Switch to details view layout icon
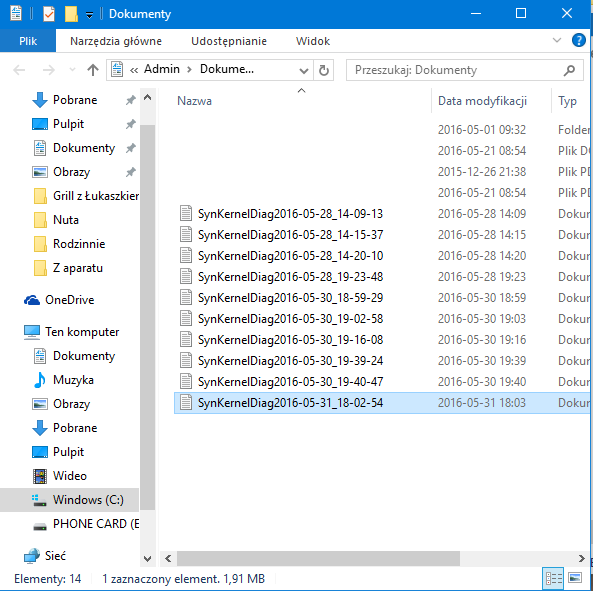Viewport: 593px width, 591px height. 553,578
